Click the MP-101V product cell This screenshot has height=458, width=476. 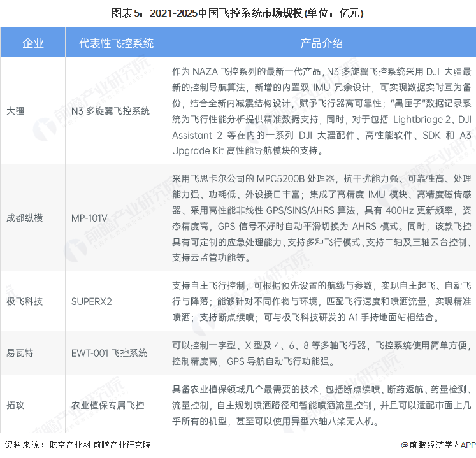pos(90,217)
